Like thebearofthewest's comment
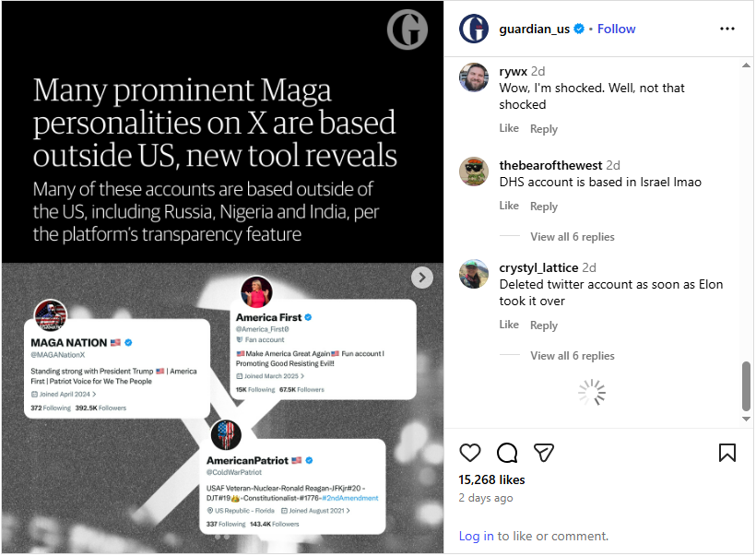The image size is (756, 556). (x=509, y=207)
